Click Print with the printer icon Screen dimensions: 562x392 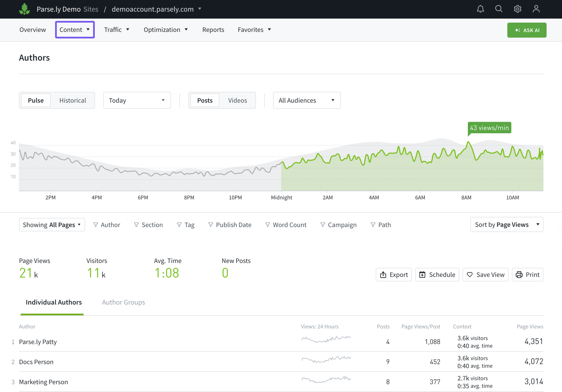[527, 275]
